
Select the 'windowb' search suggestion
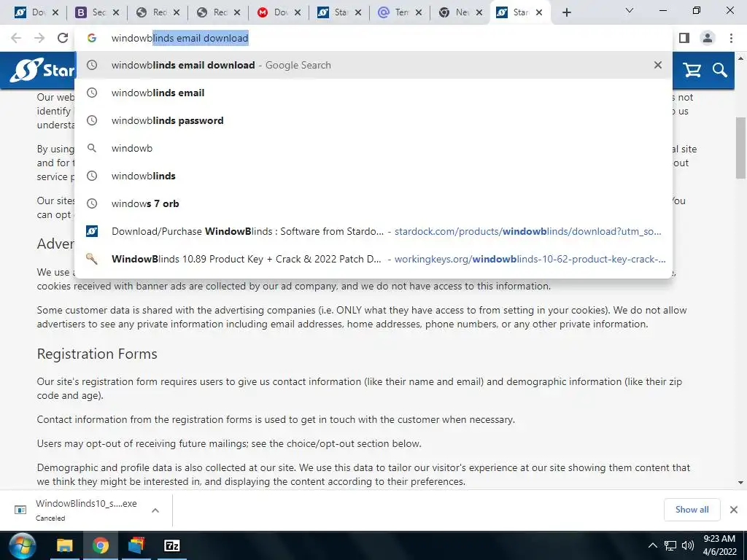373,148
